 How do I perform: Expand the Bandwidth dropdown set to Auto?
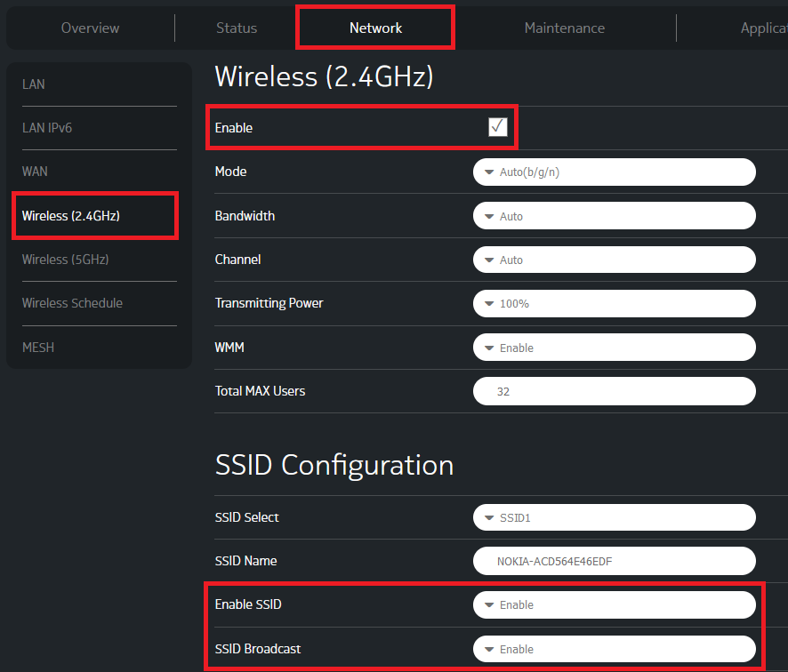pyautogui.click(x=614, y=215)
